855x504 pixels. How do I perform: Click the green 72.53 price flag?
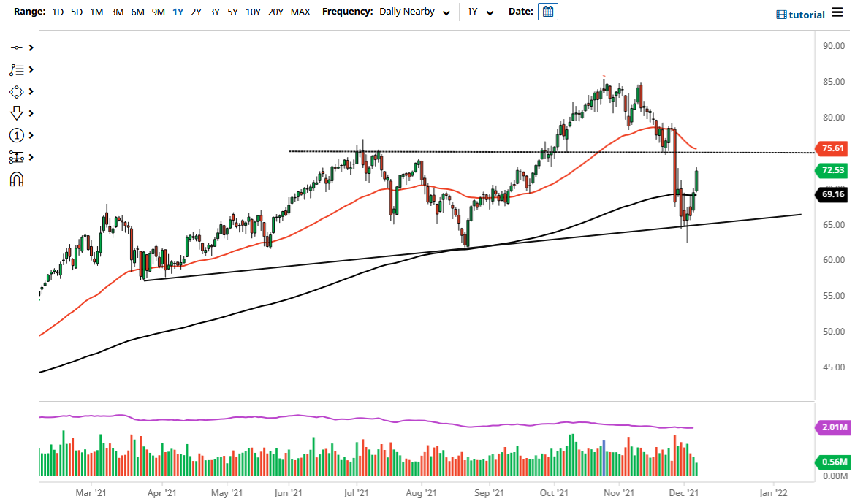click(832, 171)
